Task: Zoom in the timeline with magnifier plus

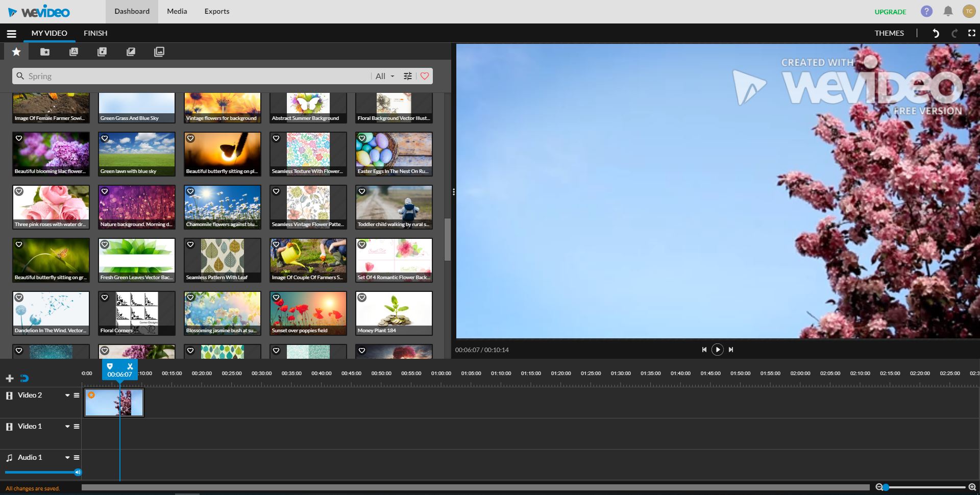Action: [x=972, y=487]
